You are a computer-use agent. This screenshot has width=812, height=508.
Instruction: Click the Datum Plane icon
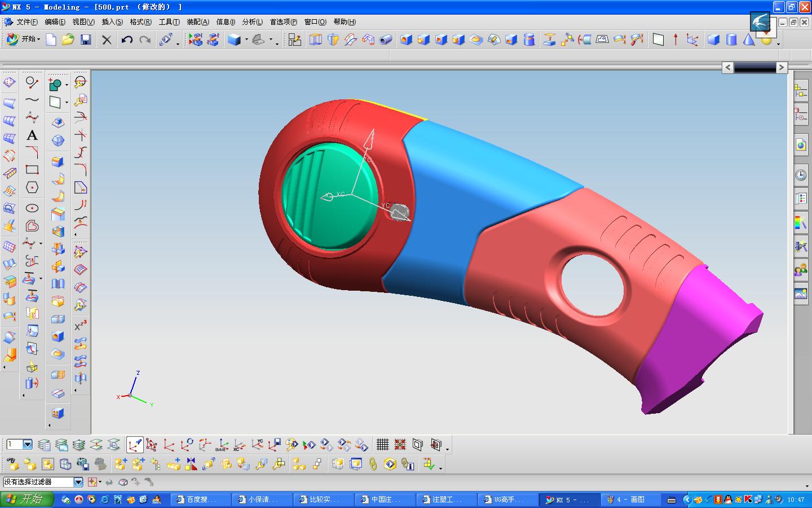tap(658, 40)
